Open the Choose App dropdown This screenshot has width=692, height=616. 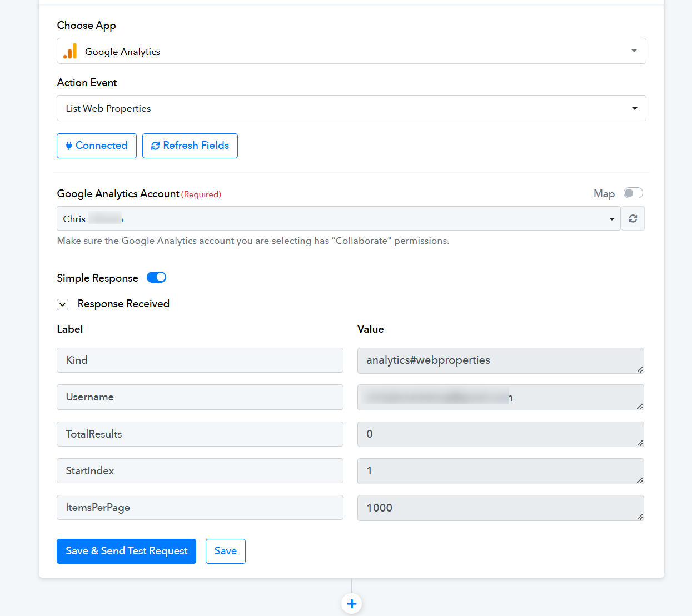click(x=351, y=51)
